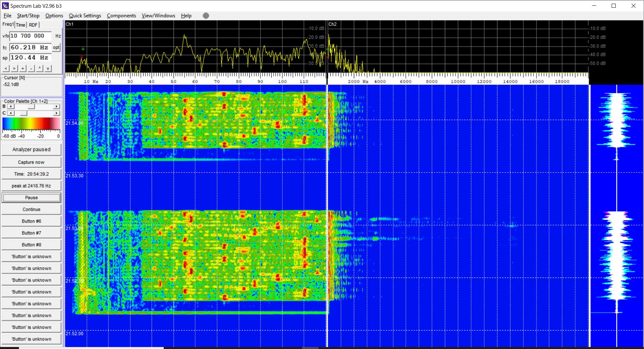Click the 'Analyzer paused' button

(x=31, y=149)
